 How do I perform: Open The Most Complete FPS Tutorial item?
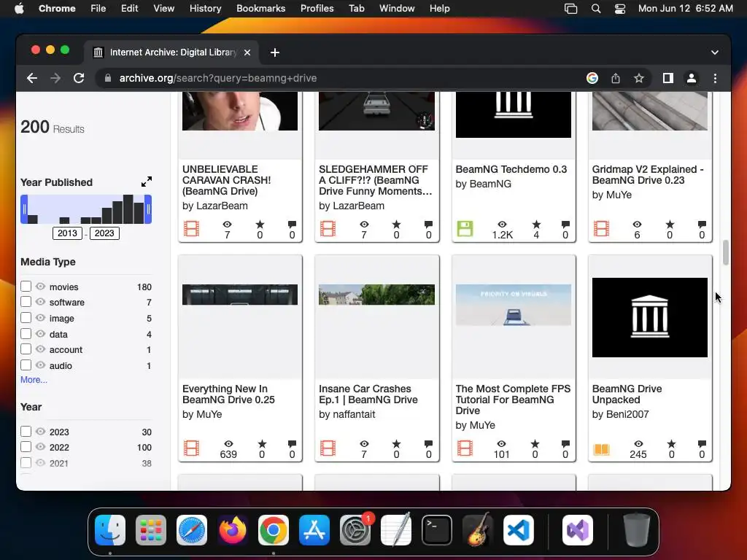(513, 400)
